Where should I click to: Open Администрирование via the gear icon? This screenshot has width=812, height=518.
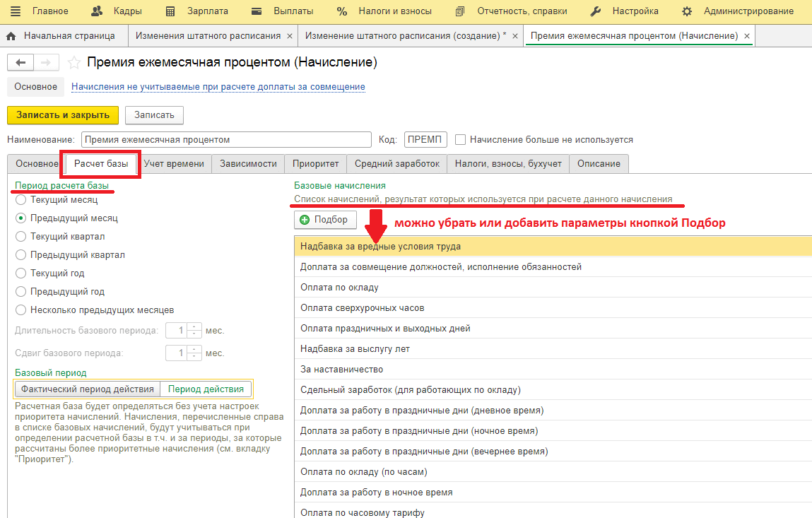click(x=687, y=11)
